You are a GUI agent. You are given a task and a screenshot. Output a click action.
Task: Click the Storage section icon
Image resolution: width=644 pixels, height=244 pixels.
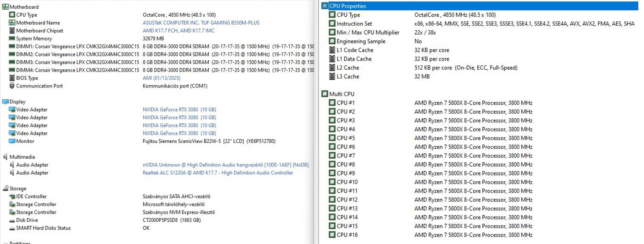coord(5,188)
